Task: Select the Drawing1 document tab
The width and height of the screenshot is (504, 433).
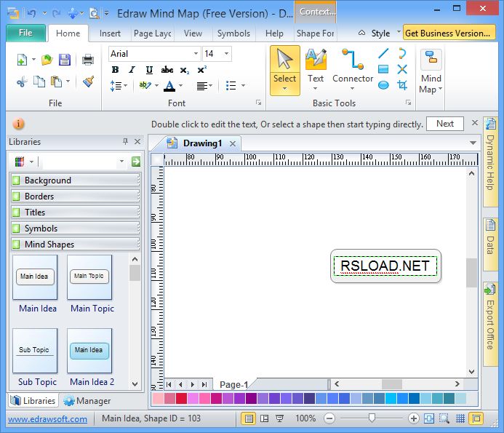Action: pyautogui.click(x=202, y=143)
